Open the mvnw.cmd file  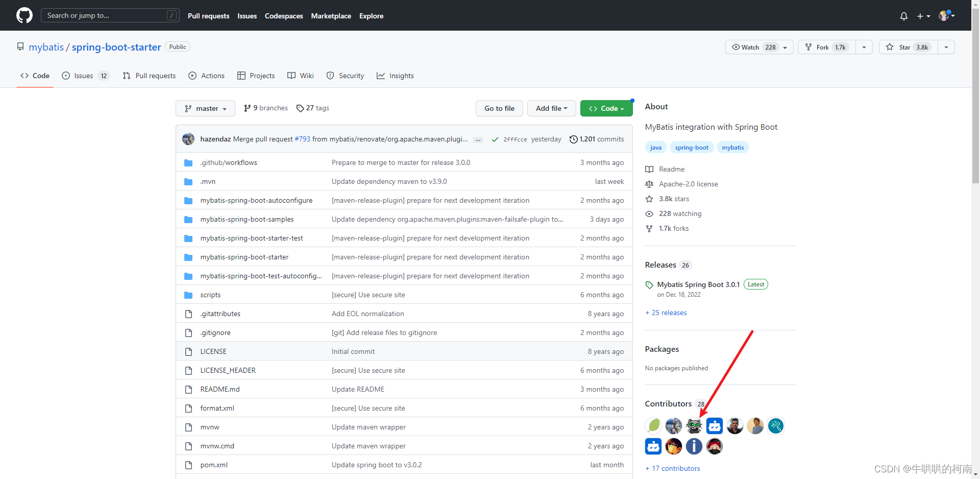tap(217, 446)
